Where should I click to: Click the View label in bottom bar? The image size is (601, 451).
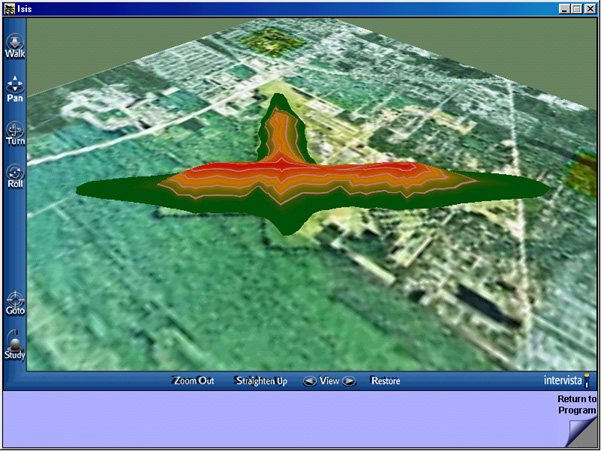pos(329,380)
